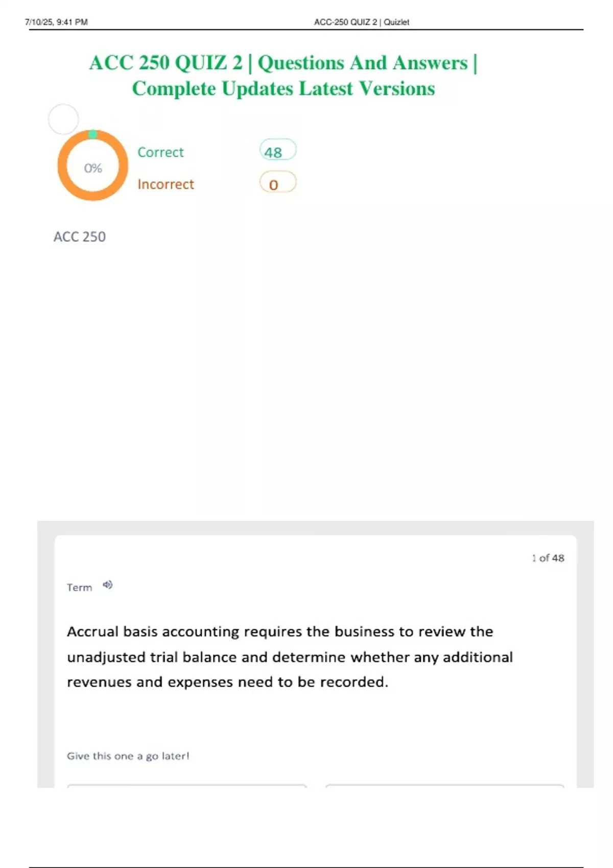Click the '1 of 48' question counter
The height and width of the screenshot is (868, 613).
[548, 558]
